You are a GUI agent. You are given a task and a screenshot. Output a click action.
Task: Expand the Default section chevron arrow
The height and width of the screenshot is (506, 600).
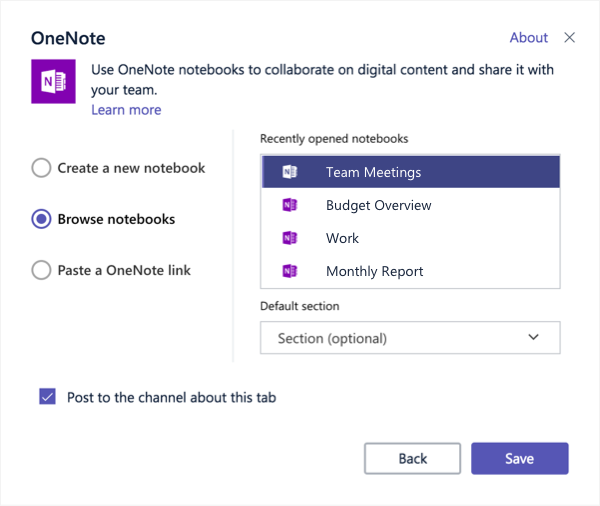click(533, 337)
